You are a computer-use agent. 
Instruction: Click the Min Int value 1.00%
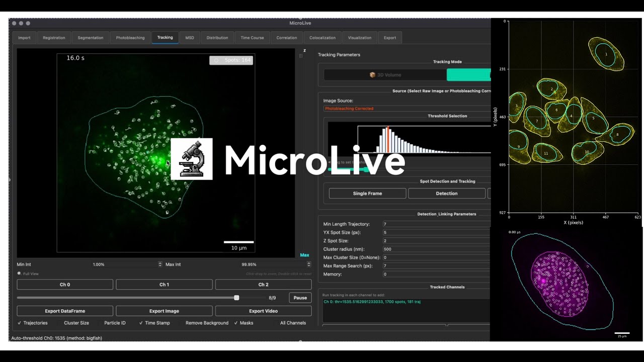pos(99,264)
